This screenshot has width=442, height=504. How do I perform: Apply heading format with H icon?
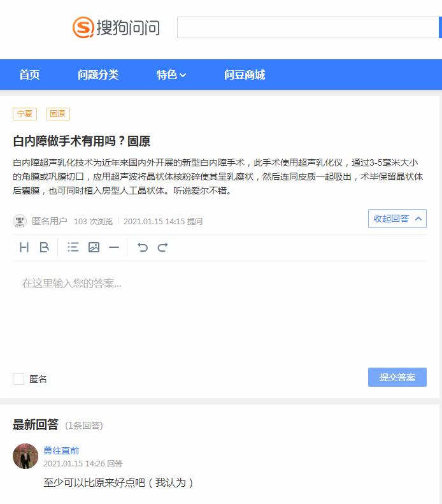click(x=24, y=247)
